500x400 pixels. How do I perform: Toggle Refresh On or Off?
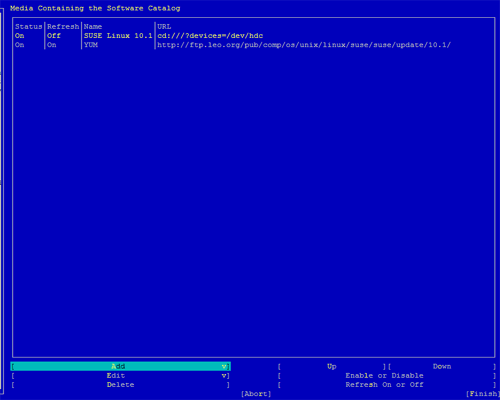[387, 385]
